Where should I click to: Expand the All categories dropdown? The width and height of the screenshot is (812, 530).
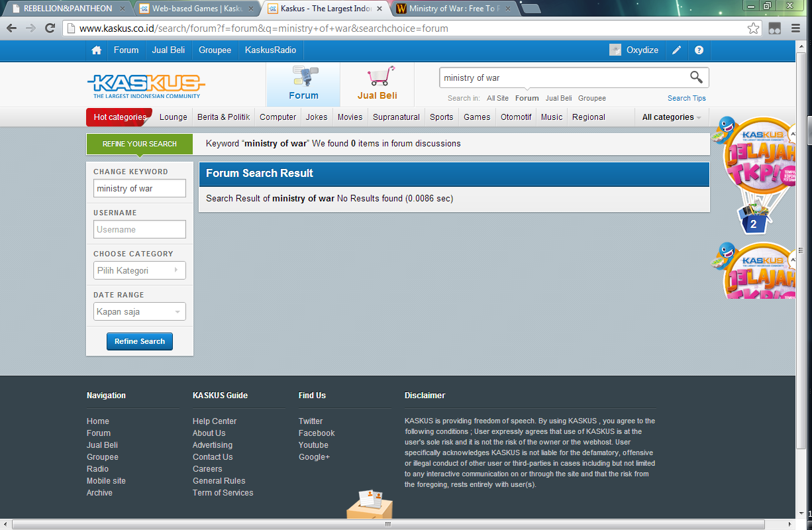tap(672, 117)
